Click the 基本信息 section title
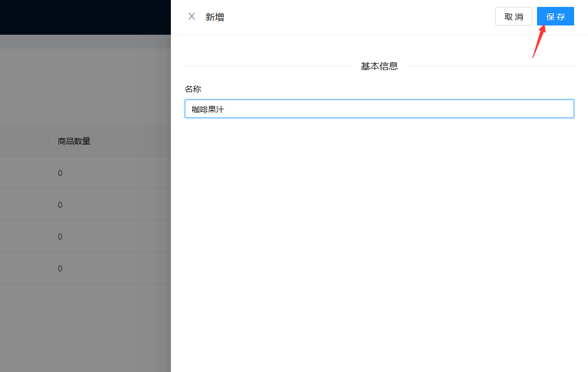The width and height of the screenshot is (588, 372). click(x=379, y=67)
